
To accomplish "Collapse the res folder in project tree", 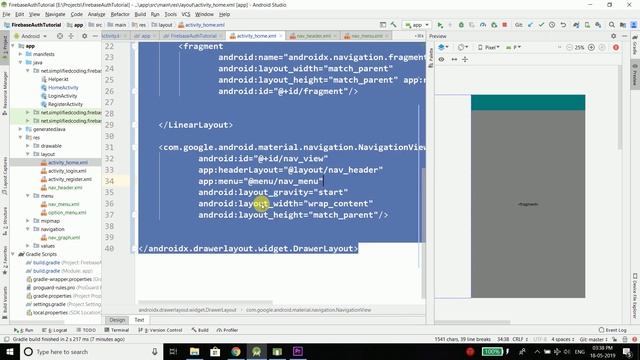I will point(20,138).
